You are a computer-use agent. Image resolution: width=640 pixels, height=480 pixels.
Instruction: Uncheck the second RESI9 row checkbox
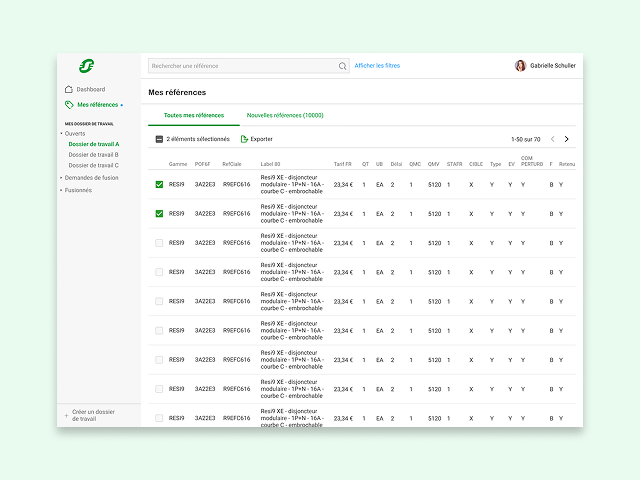[x=159, y=213]
